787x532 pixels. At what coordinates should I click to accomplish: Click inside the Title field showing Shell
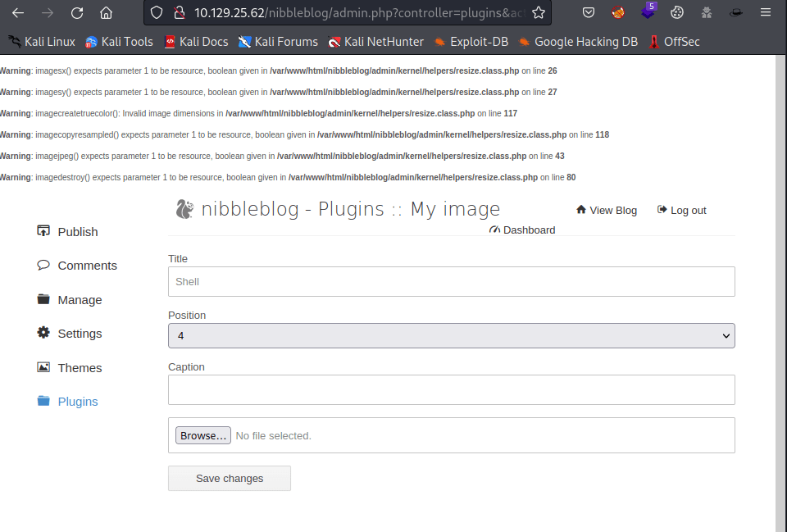(451, 281)
